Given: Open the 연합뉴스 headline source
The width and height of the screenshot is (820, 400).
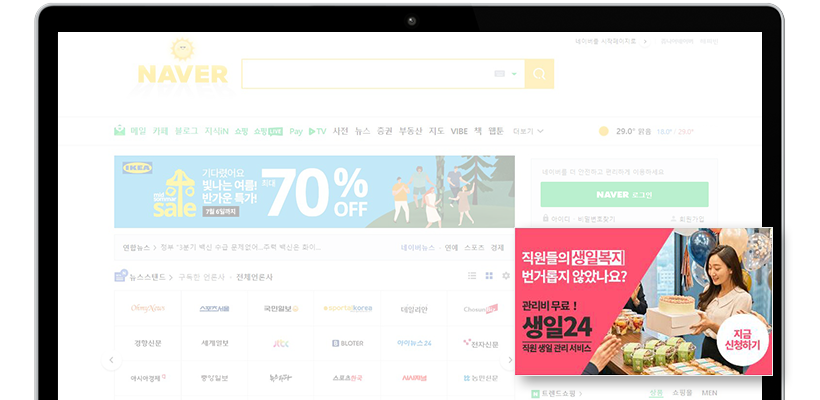Looking at the screenshot, I should pyautogui.click(x=136, y=247).
